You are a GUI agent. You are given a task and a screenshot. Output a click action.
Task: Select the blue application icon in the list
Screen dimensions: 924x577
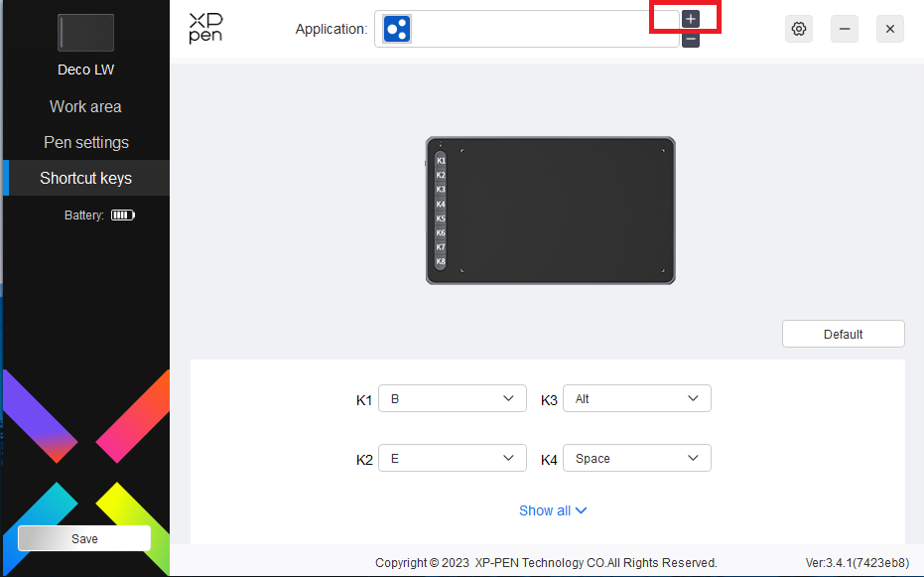pos(397,29)
